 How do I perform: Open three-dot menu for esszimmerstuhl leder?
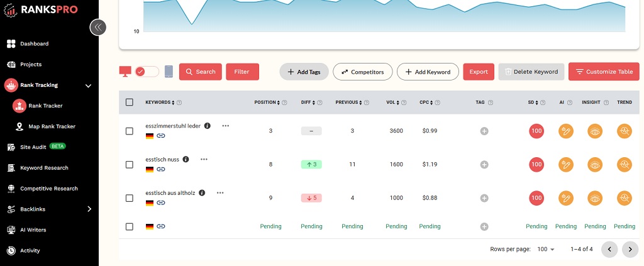click(226, 126)
